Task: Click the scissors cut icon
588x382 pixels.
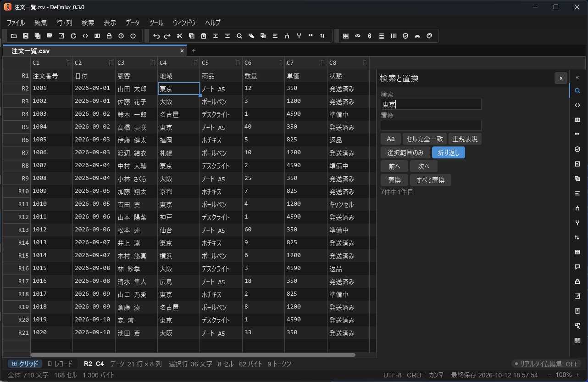Action: click(180, 36)
